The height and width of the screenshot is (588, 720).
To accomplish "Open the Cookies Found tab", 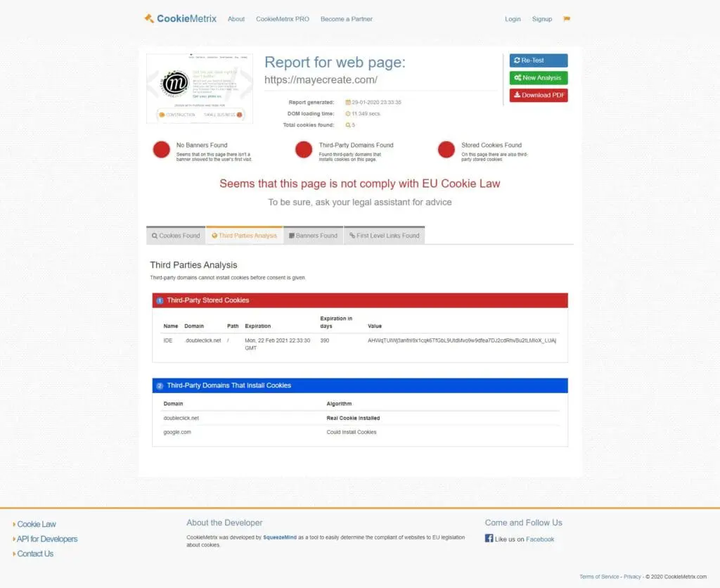I will tap(176, 236).
